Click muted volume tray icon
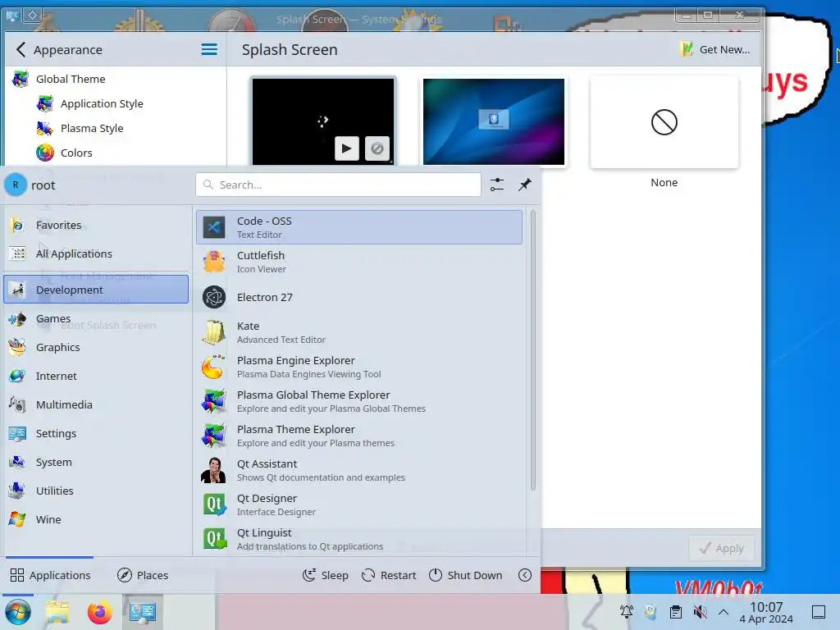840x630 pixels. (x=700, y=612)
